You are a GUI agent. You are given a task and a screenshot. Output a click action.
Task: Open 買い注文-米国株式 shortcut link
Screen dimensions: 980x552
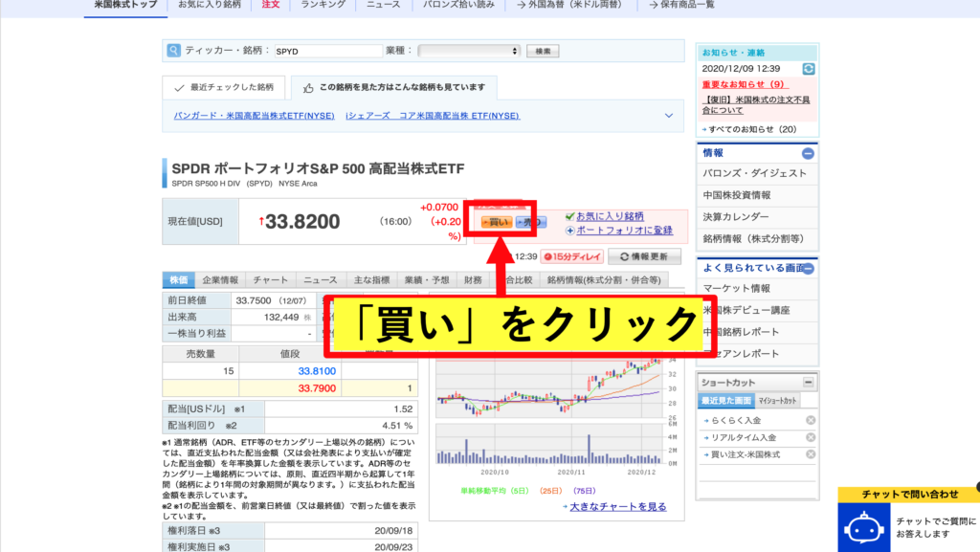pyautogui.click(x=745, y=454)
